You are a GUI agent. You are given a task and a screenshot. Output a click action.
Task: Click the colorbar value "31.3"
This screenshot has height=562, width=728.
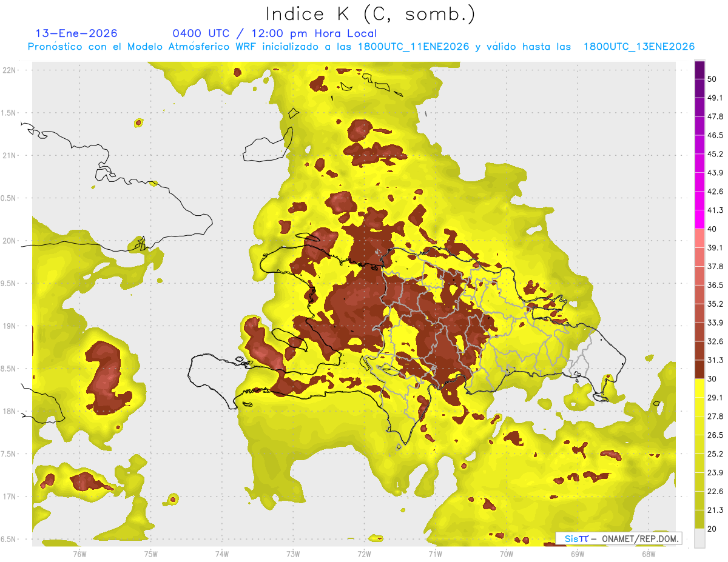[x=715, y=360]
